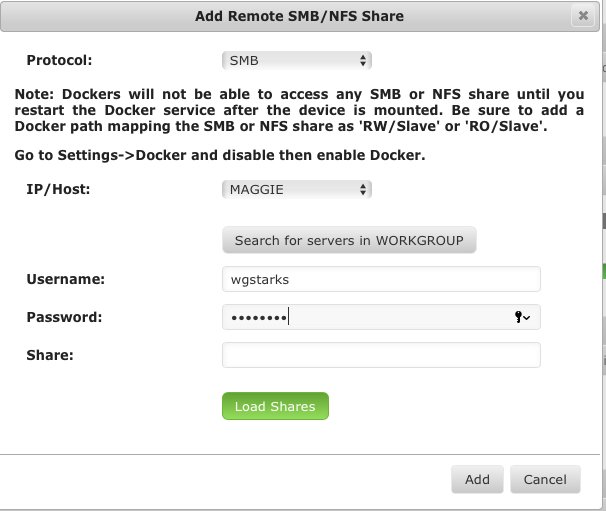
Task: Click the 'Username:' label
Action: click(65, 279)
